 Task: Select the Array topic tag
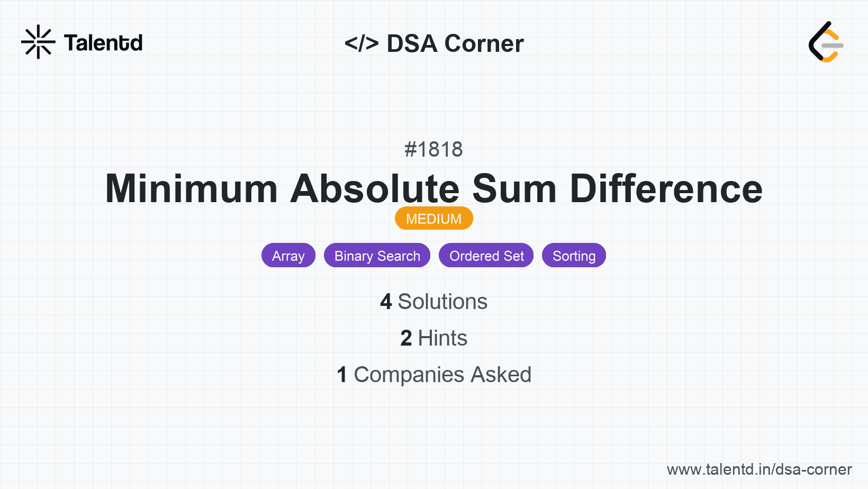[288, 256]
